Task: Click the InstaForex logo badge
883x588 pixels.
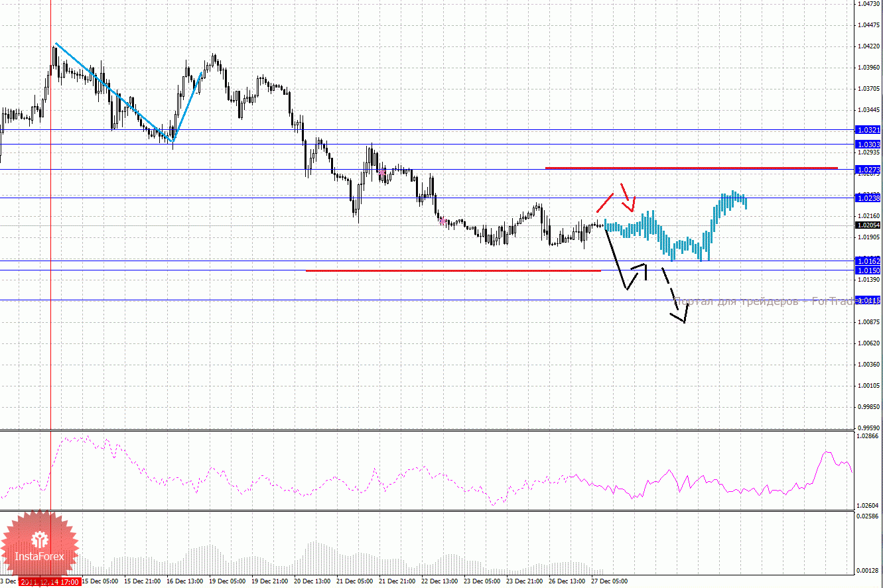Action: tap(40, 548)
